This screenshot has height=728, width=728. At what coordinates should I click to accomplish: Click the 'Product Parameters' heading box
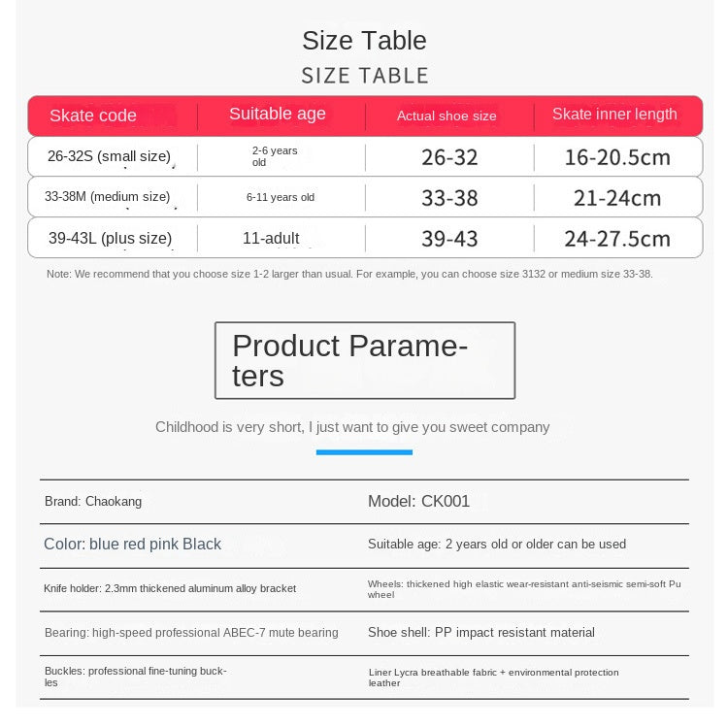pyautogui.click(x=365, y=360)
